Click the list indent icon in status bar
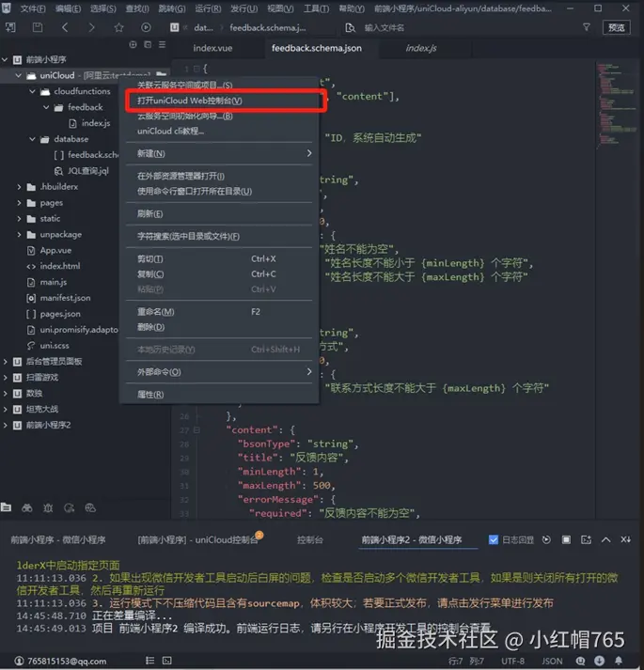Screen dimensions: 644x670 pyautogui.click(x=149, y=661)
